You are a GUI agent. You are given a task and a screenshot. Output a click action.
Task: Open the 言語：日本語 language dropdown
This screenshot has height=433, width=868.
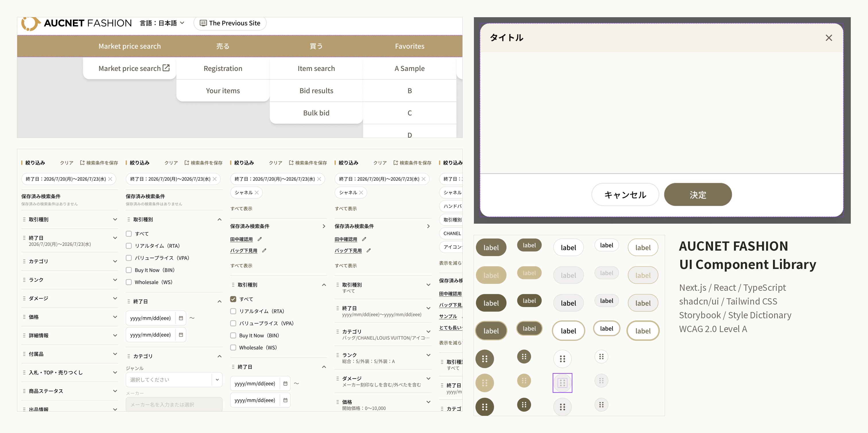point(162,23)
